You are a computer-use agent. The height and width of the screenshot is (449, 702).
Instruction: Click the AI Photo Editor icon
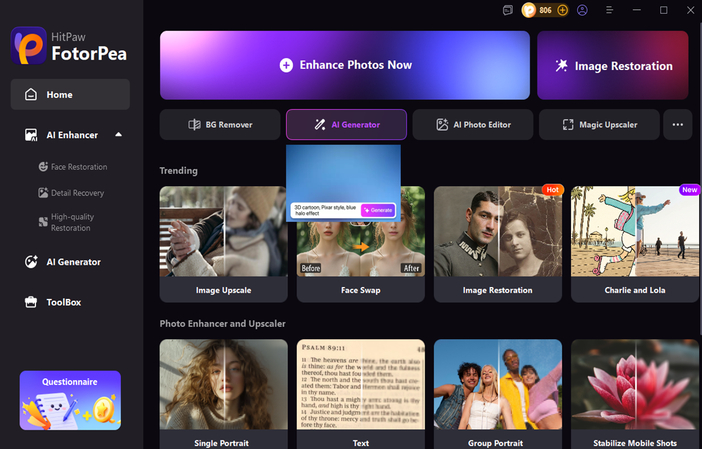[442, 124]
